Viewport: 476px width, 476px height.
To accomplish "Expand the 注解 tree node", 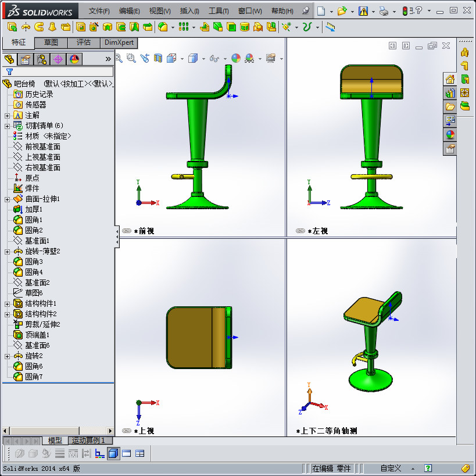I will click(x=8, y=116).
